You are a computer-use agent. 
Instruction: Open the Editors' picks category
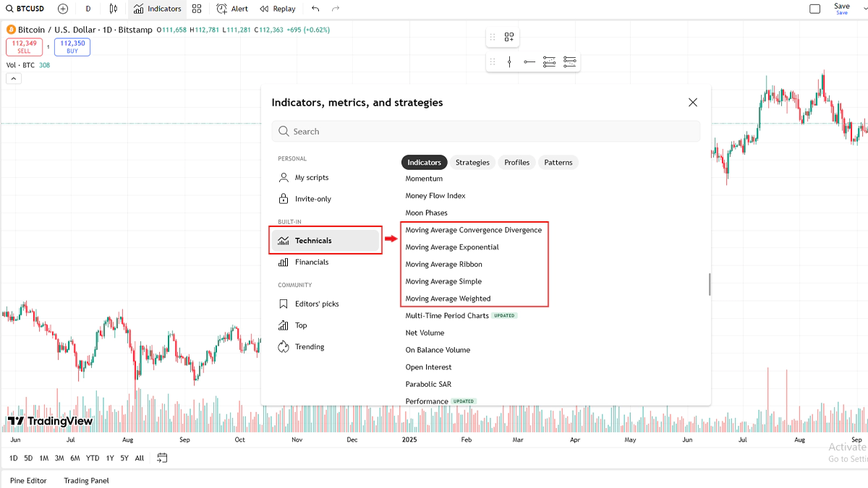(317, 304)
